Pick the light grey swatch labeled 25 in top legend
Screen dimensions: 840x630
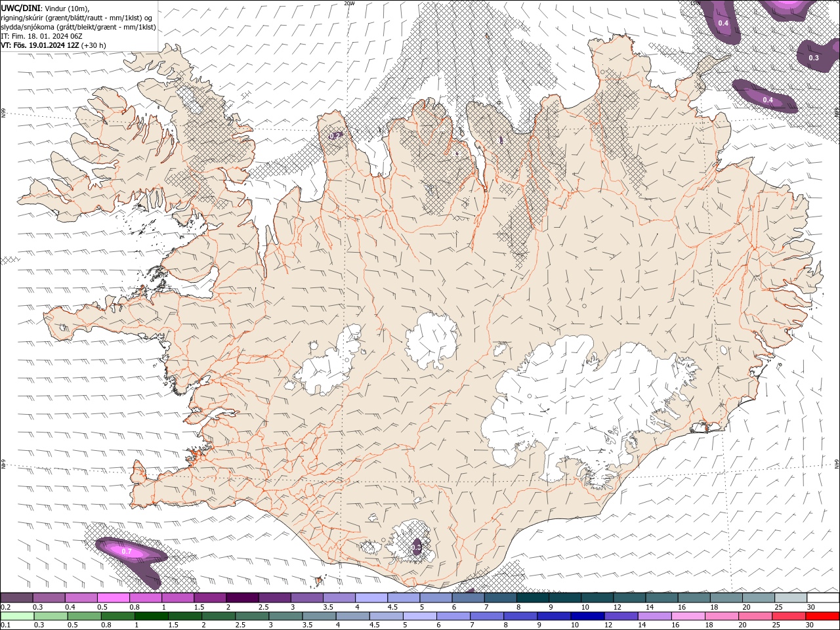(x=791, y=598)
